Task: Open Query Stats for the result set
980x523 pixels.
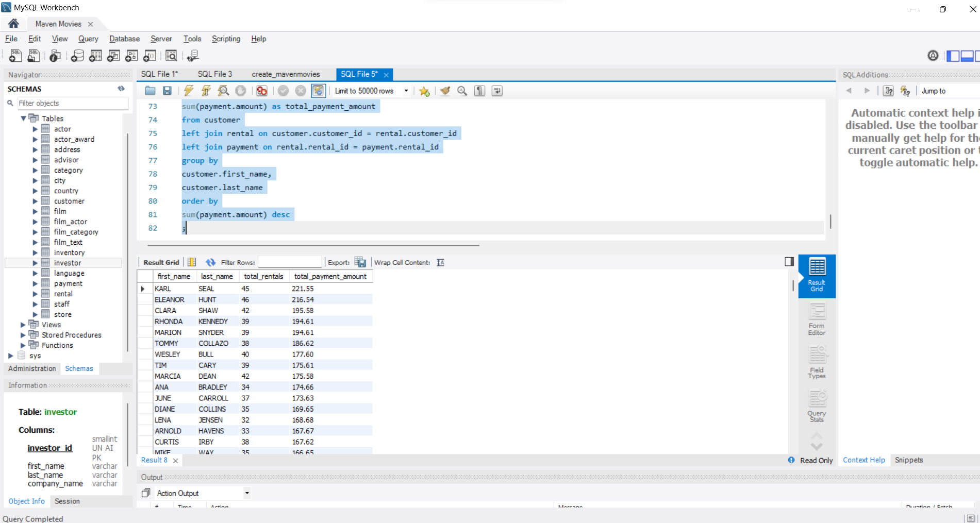Action: (817, 407)
